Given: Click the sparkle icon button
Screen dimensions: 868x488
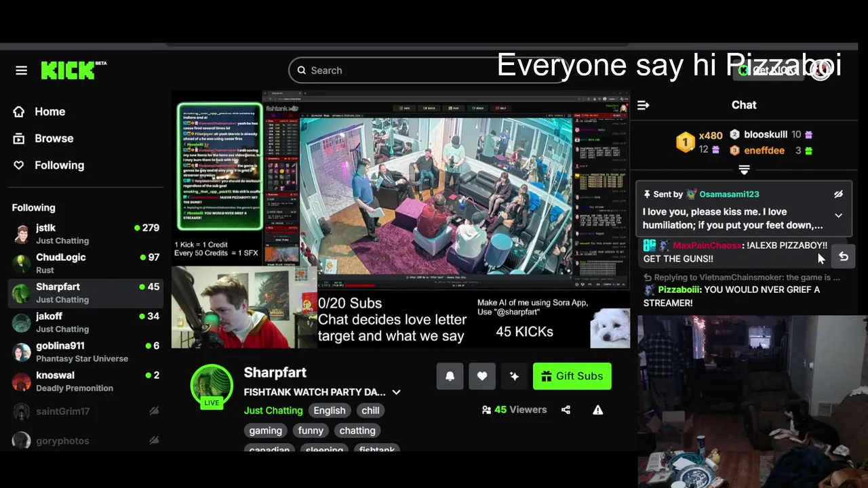Looking at the screenshot, I should [514, 376].
